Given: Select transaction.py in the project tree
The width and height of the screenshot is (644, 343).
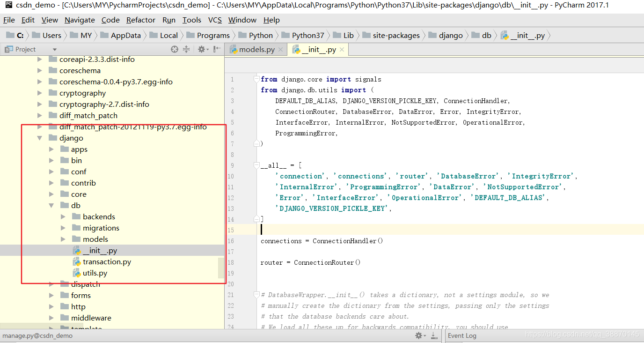Looking at the screenshot, I should tap(107, 262).
